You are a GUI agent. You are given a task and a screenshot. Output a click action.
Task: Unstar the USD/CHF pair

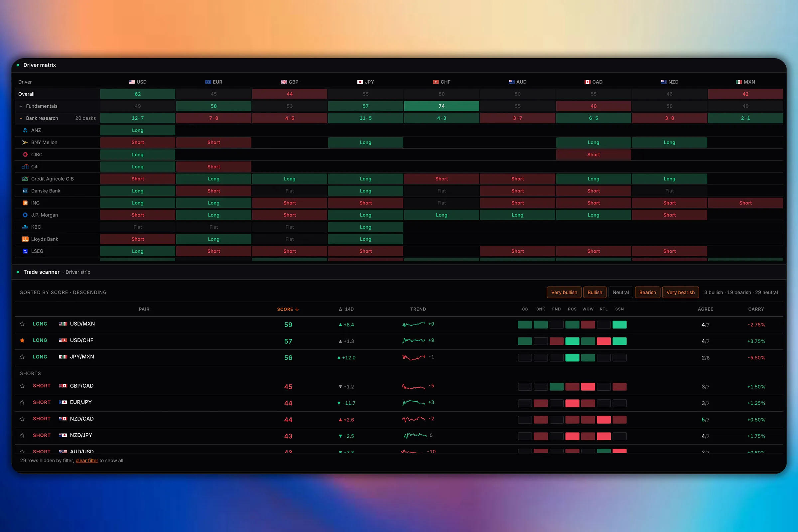pyautogui.click(x=22, y=340)
